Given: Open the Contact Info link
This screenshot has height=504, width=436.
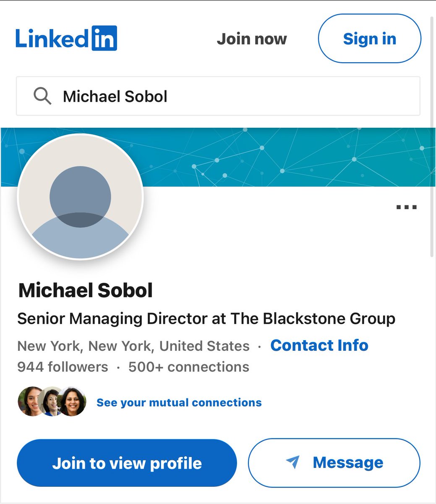Looking at the screenshot, I should pyautogui.click(x=319, y=345).
